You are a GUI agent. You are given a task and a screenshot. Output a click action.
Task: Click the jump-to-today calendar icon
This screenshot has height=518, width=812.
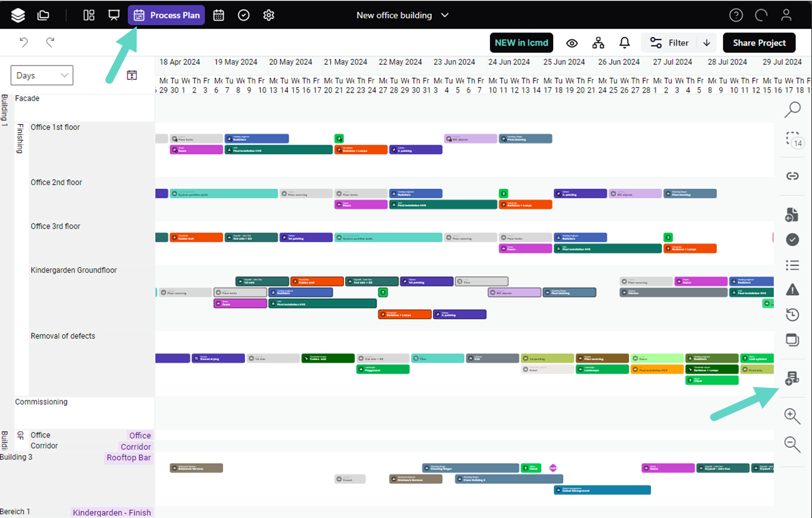pos(131,75)
